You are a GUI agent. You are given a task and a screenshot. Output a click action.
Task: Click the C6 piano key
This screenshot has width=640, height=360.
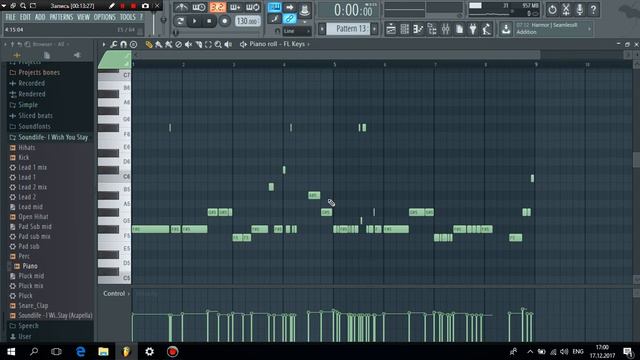(x=114, y=177)
